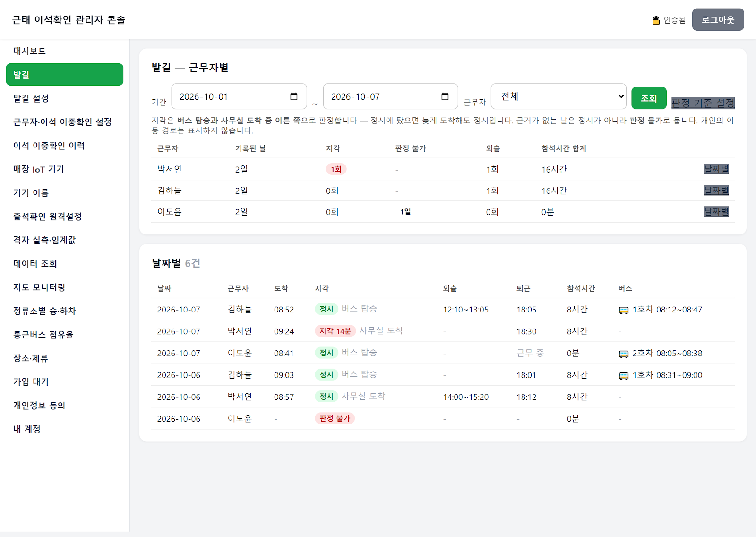
Task: Click the 퇴근 column header
Action: (523, 288)
